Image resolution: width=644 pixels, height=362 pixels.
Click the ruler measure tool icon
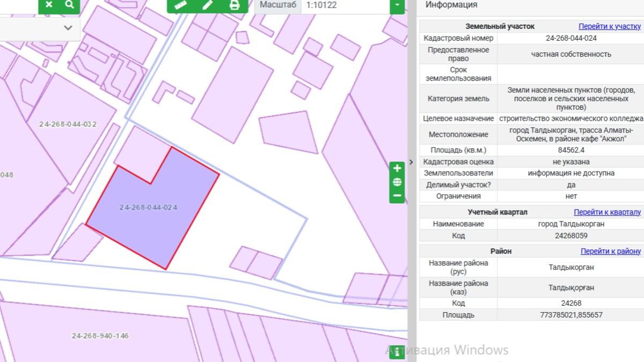[x=180, y=5]
